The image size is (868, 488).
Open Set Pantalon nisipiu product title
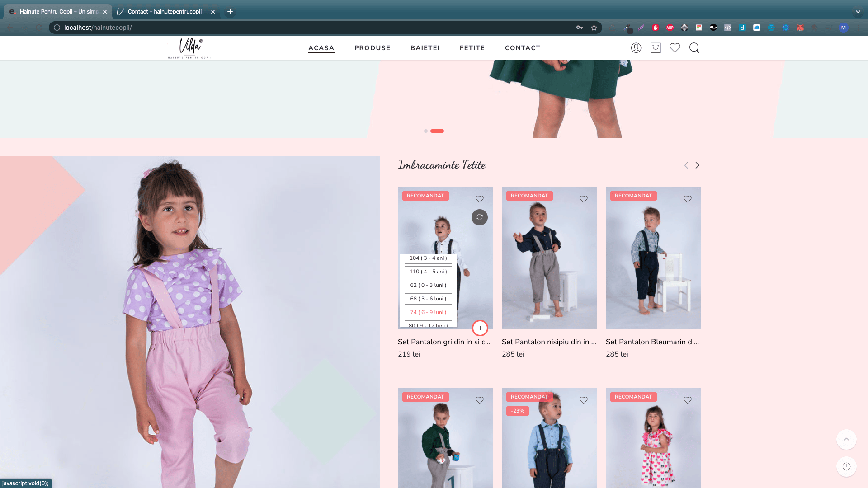coord(549,342)
